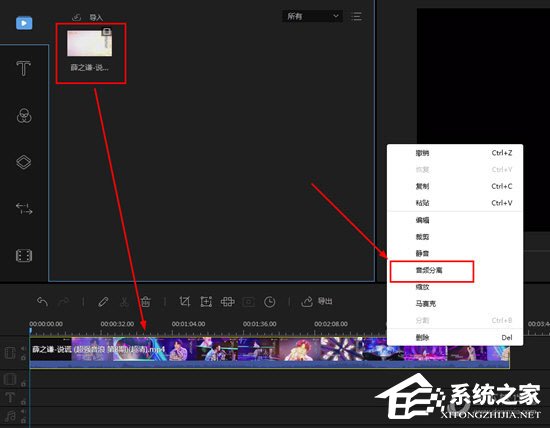Click the crop tool icon
The height and width of the screenshot is (428, 550).
coord(185,302)
